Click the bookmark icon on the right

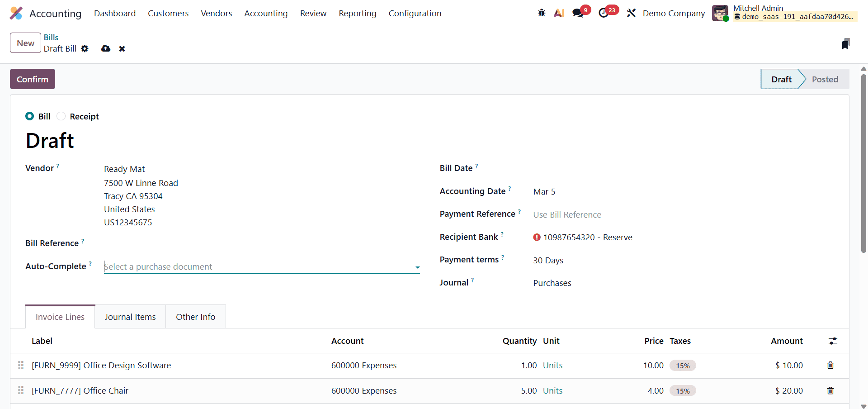[x=846, y=43]
